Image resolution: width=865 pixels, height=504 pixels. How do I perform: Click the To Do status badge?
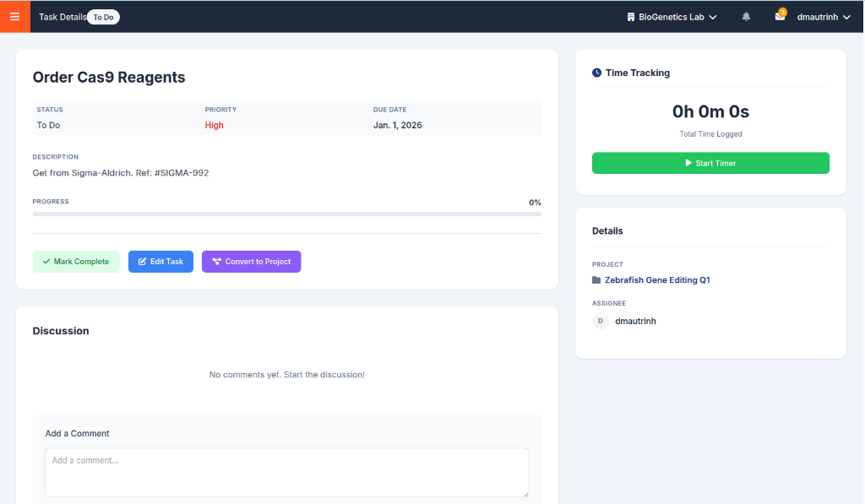(104, 16)
